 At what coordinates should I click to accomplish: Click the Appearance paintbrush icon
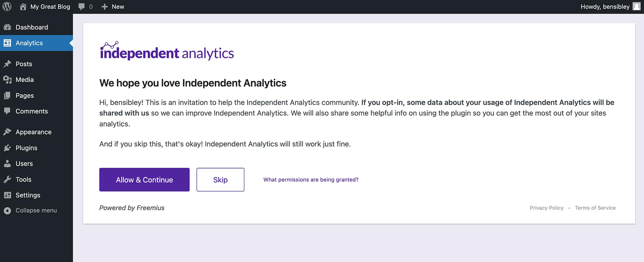click(x=7, y=132)
